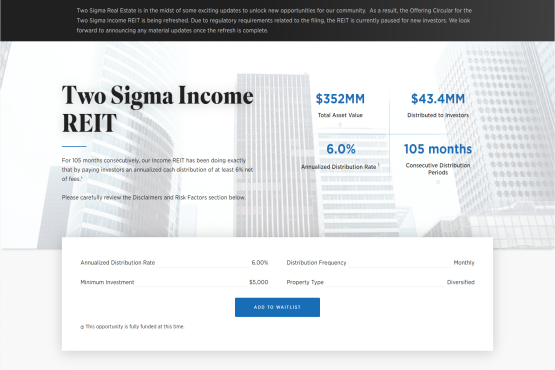This screenshot has height=370, width=555.
Task: Select the 6.00% Annualized Distribution Rate value
Action: click(x=260, y=263)
